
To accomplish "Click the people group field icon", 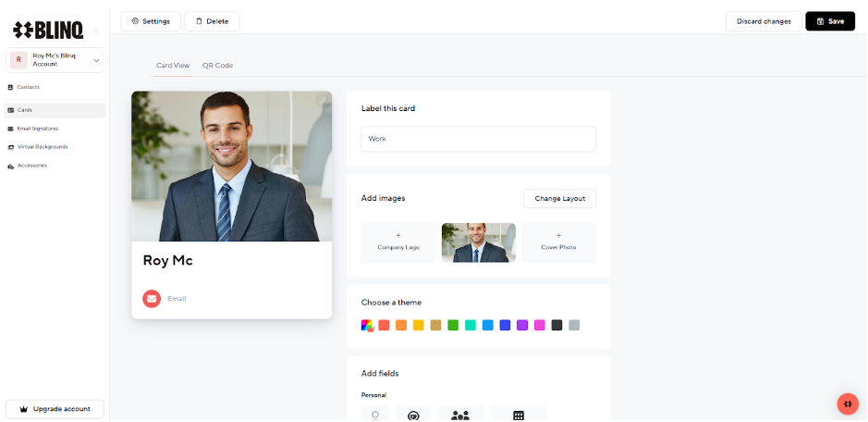I will 460,414.
